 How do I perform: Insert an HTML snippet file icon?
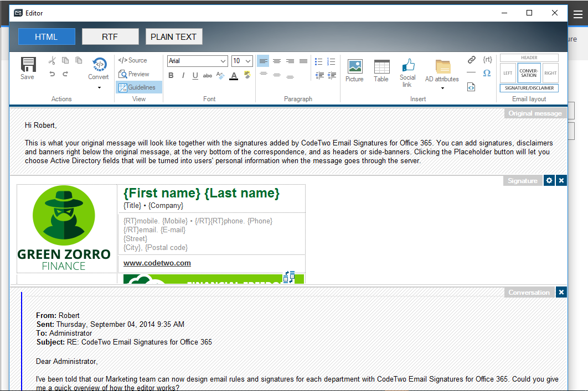[471, 87]
